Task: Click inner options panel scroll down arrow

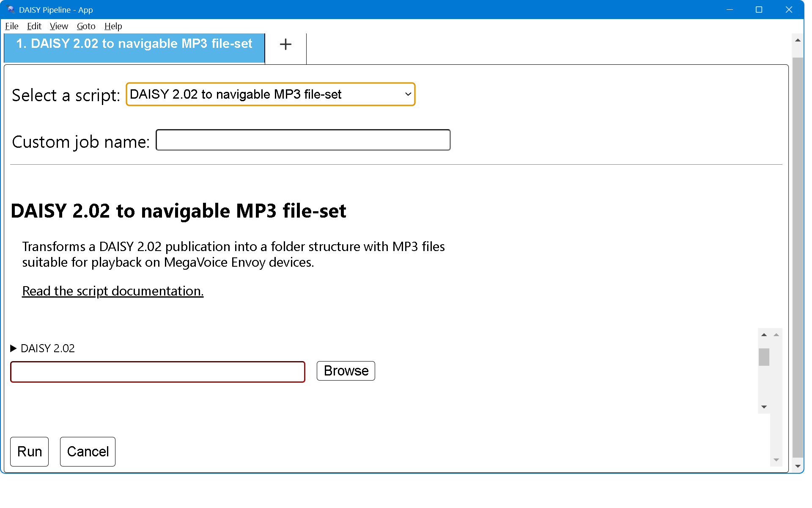Action: 764,407
